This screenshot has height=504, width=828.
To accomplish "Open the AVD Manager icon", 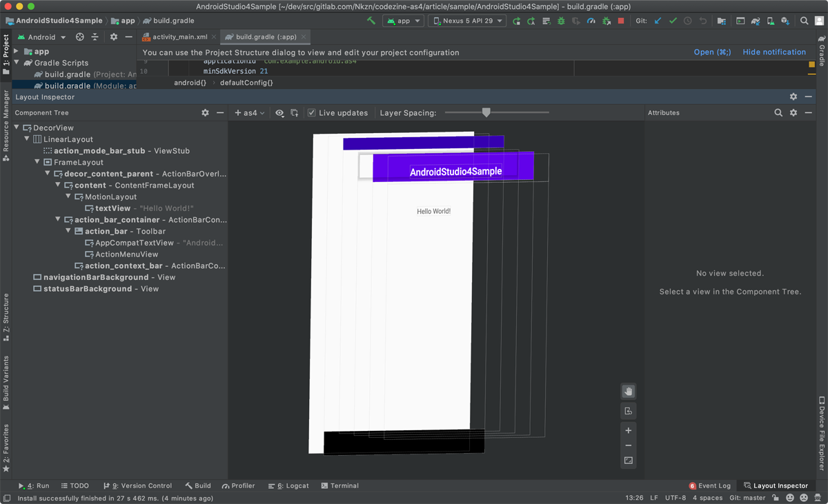I will (x=771, y=21).
